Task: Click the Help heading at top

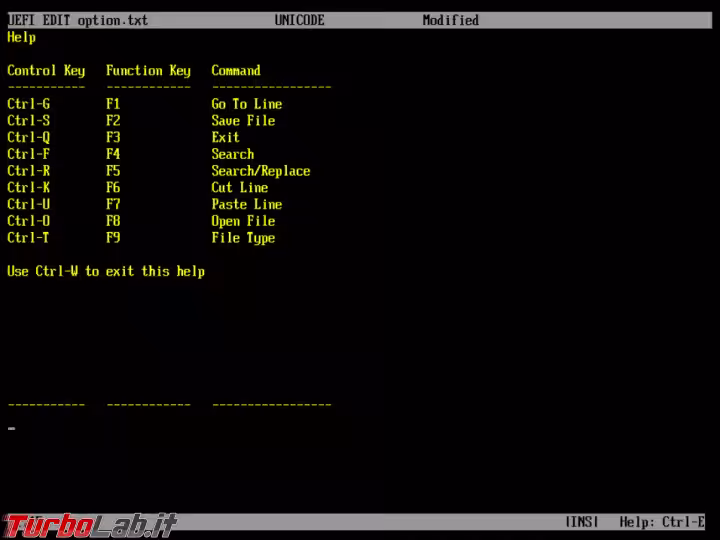Action: point(21,37)
